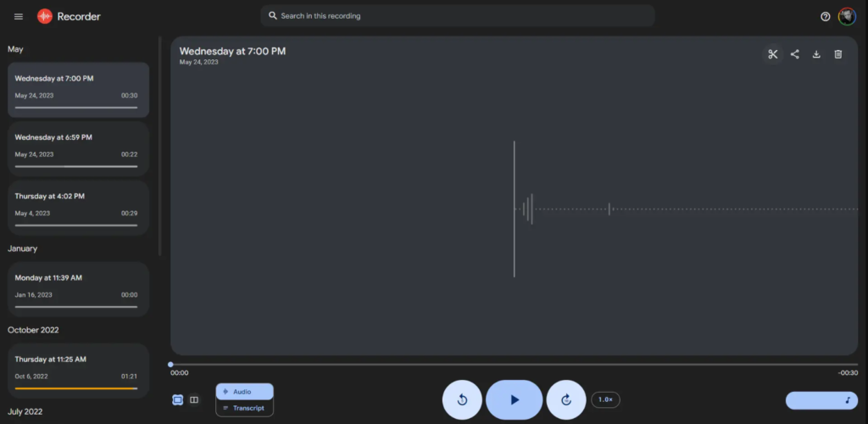868x424 pixels.
Task: Download the recording
Action: [816, 54]
